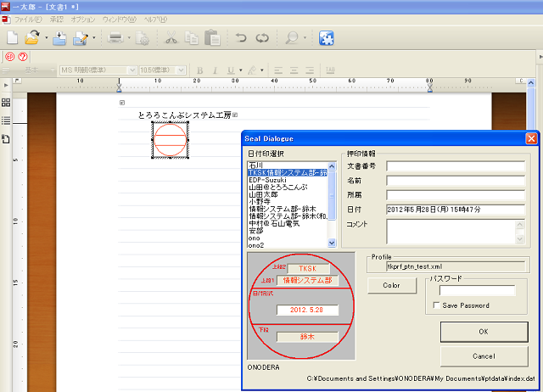Click the TAB setting icon
This screenshot has height=392, width=543.
(330, 70)
